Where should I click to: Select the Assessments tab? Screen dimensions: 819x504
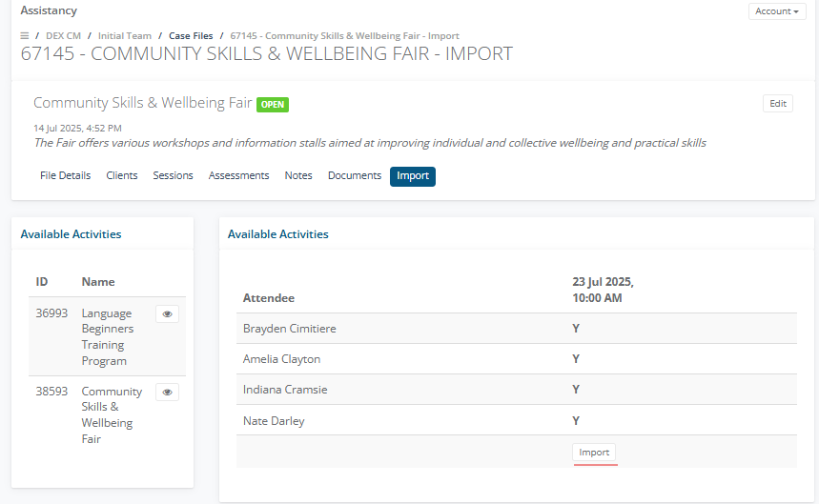point(238,176)
